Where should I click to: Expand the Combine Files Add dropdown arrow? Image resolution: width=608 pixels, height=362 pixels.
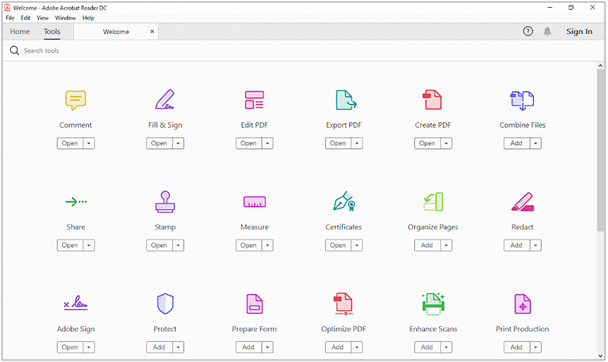[x=535, y=143]
